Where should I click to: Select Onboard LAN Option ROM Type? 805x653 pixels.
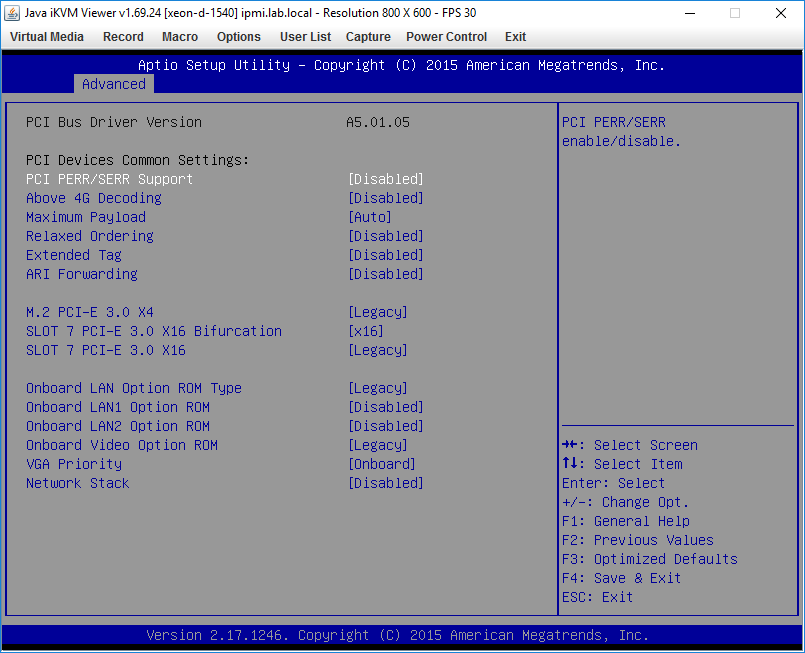click(134, 388)
